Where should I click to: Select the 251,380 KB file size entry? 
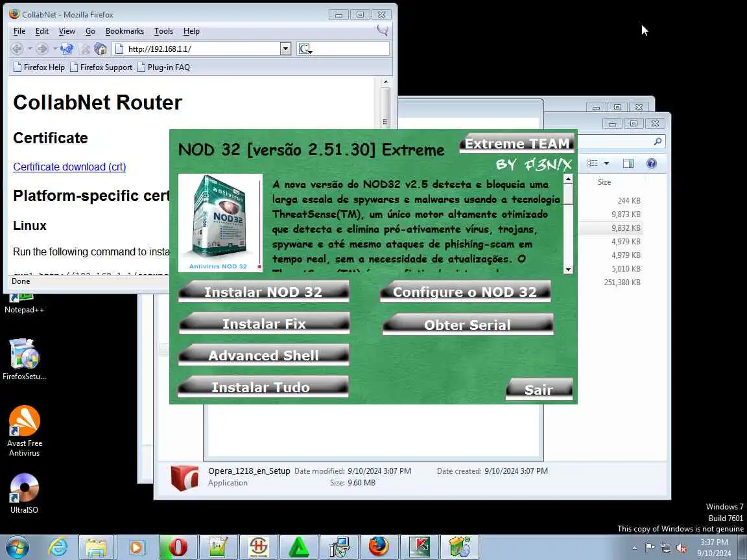[x=622, y=283]
